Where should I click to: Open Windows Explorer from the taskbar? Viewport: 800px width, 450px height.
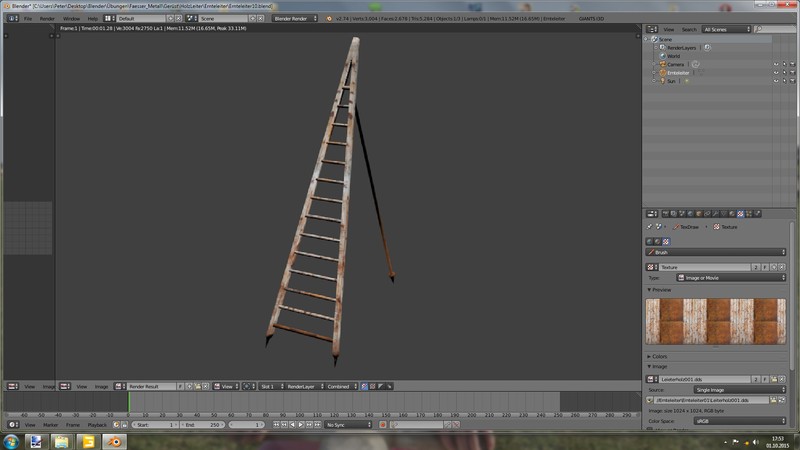tap(61, 440)
